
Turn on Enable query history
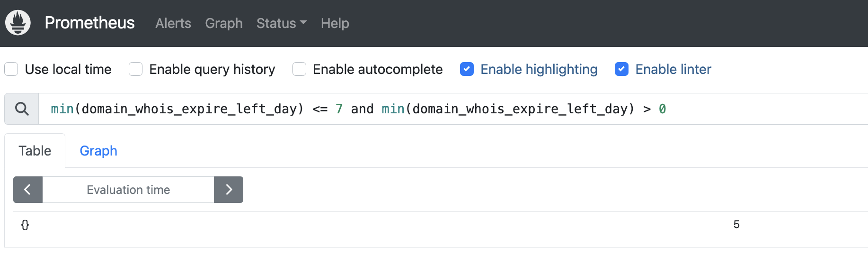click(136, 69)
